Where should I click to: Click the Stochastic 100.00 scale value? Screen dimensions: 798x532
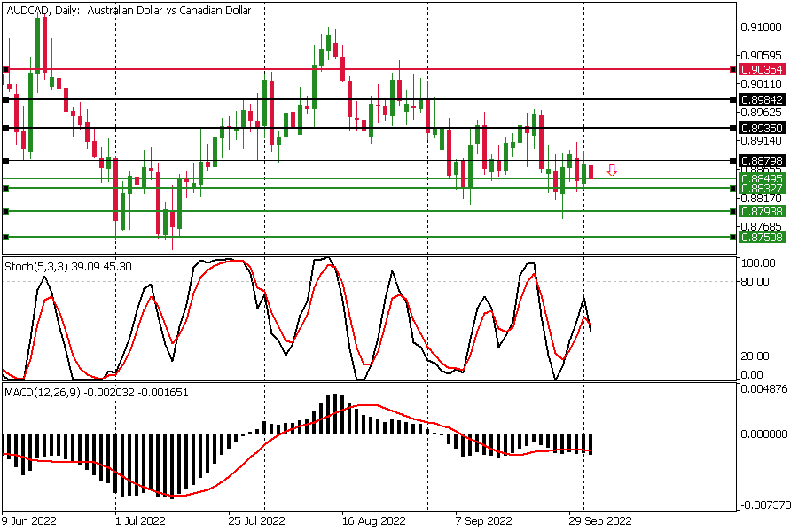758,263
